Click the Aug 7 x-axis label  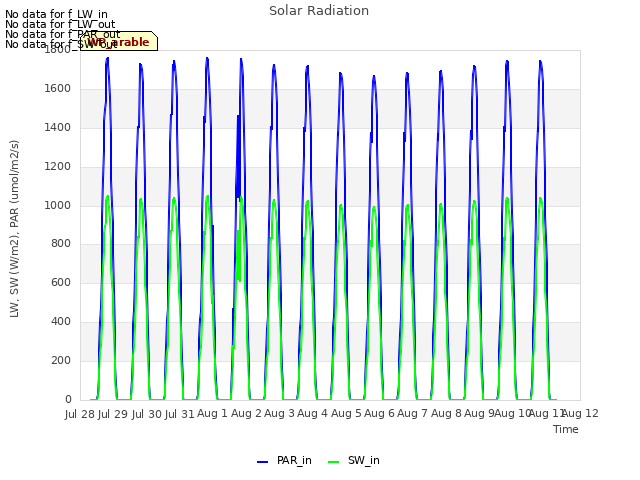coord(412,414)
